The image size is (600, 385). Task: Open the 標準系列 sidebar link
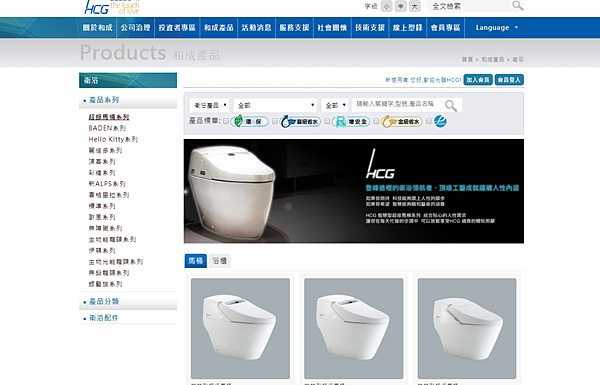pyautogui.click(x=102, y=206)
